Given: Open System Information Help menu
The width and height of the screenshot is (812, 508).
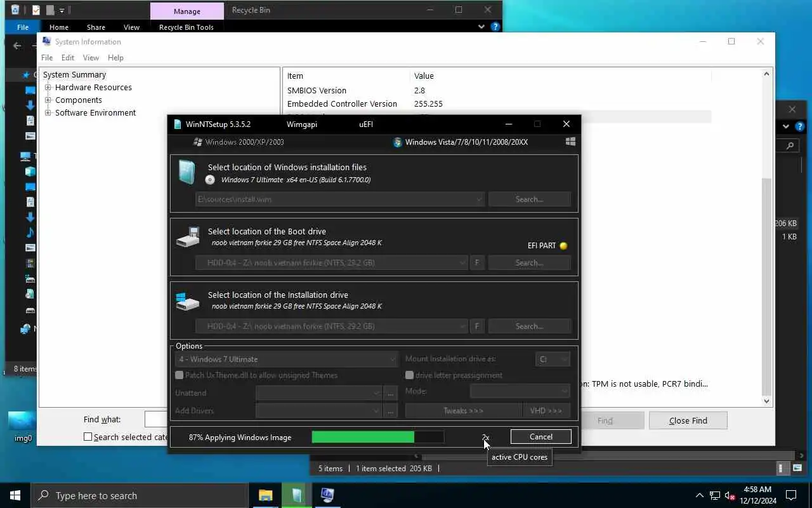Looking at the screenshot, I should coord(115,58).
